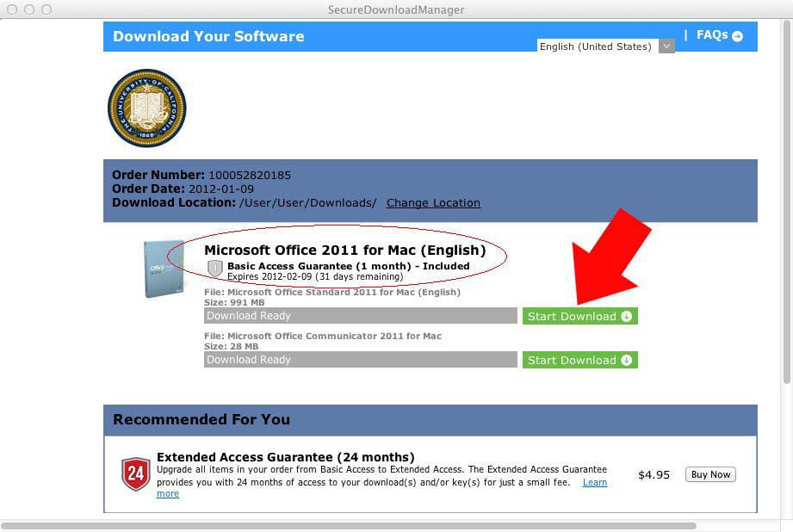
Task: Open the Learn more link
Action: pos(595,482)
